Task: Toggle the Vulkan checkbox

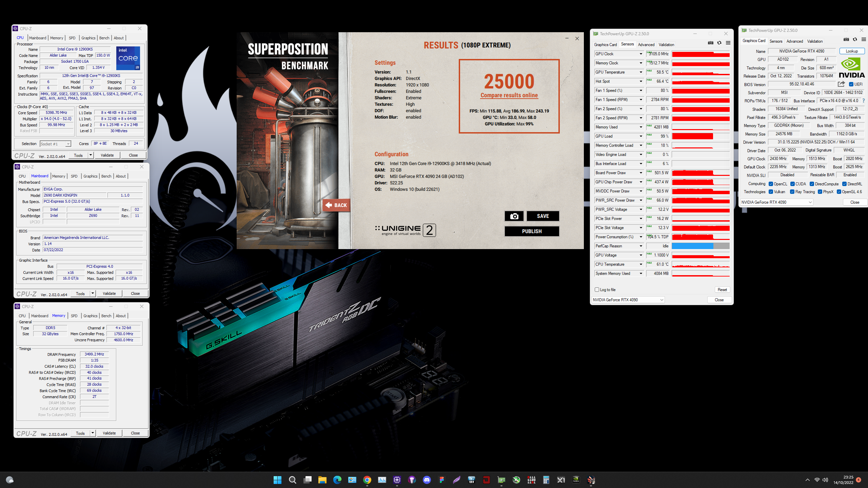Action: click(x=771, y=192)
